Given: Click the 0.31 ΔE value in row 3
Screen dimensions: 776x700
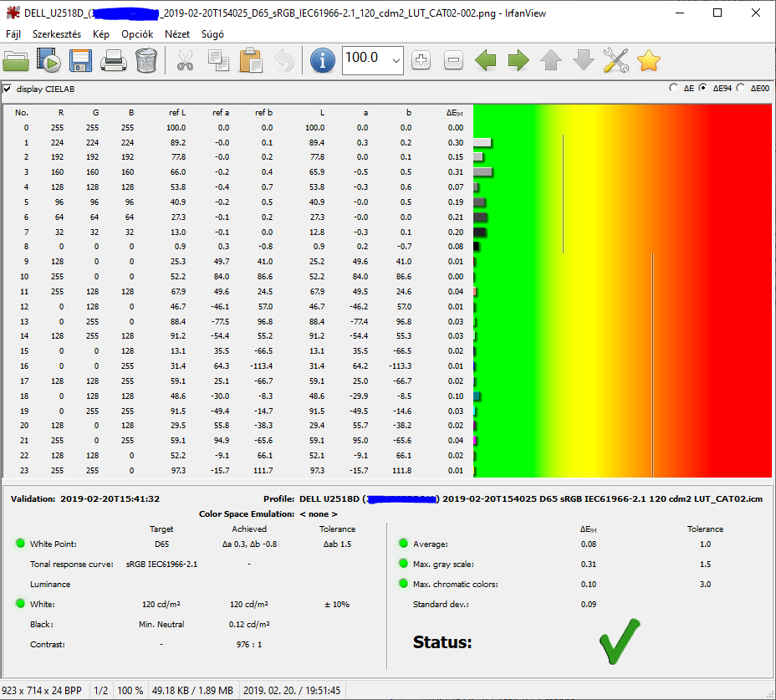Looking at the screenshot, I should [455, 172].
